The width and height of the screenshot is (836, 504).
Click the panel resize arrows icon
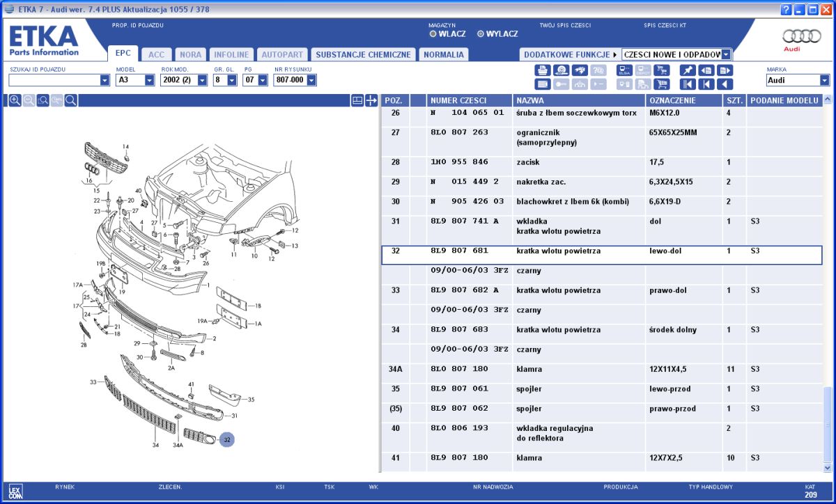click(x=371, y=100)
